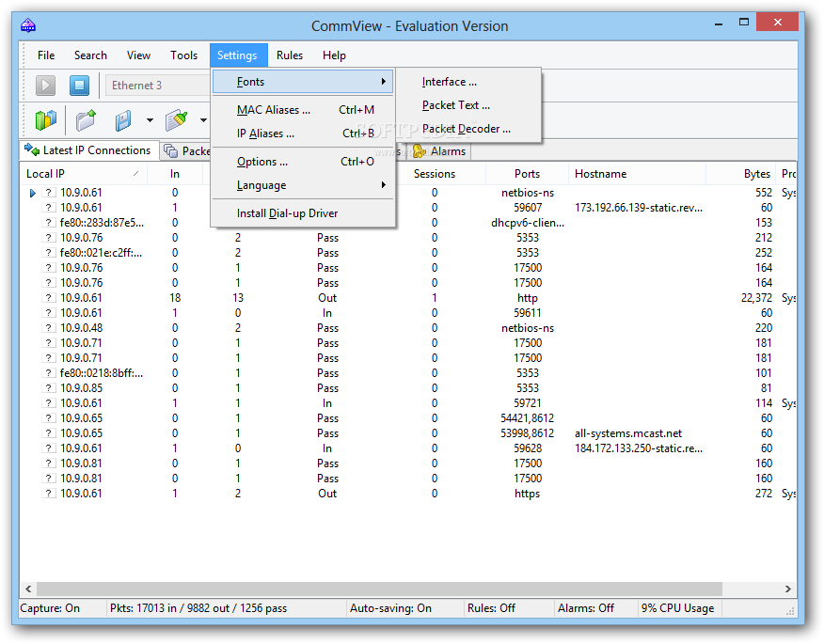This screenshot has width=824, height=644.
Task: Sort by Local IP column header
Action: point(84,174)
